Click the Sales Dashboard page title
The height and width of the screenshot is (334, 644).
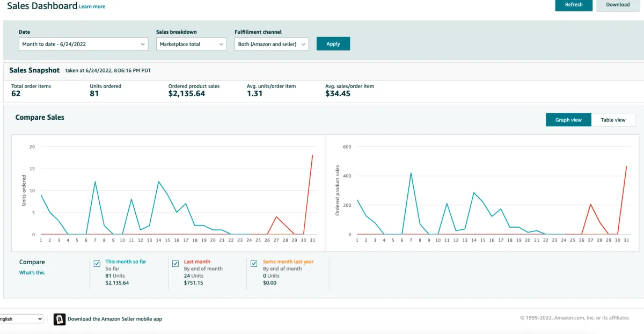(42, 6)
